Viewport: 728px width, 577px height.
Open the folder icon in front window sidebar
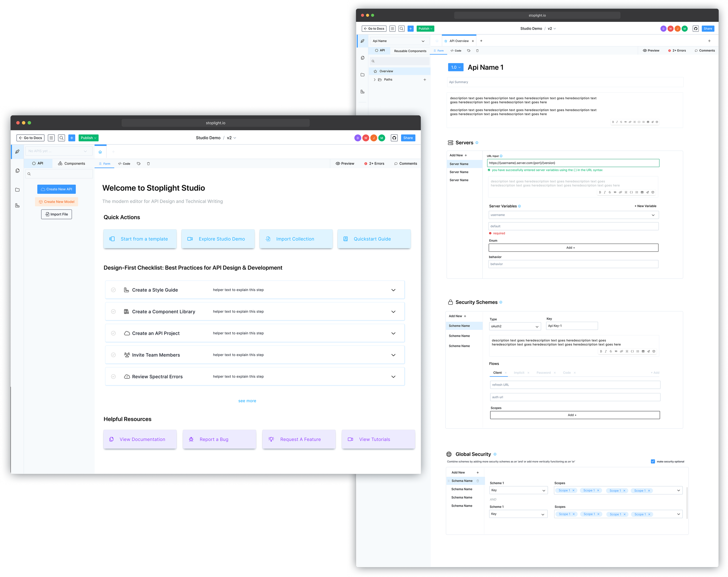17,190
